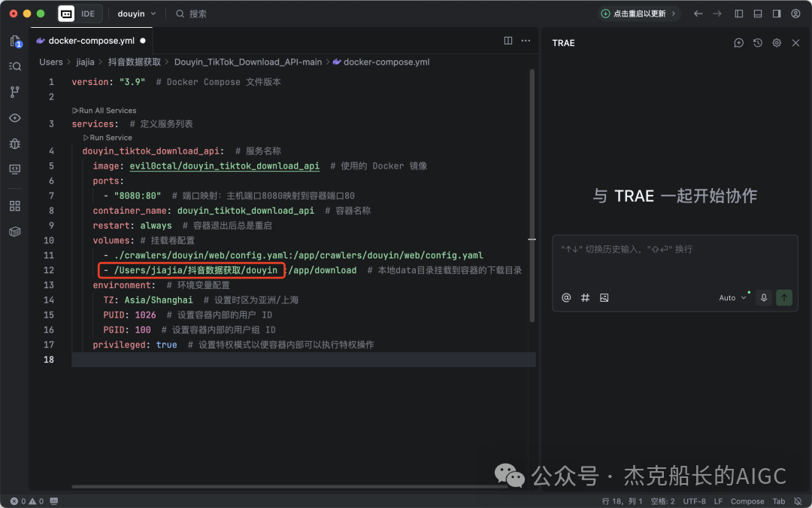The height and width of the screenshot is (508, 812).
Task: Click the Tab status bar item
Action: click(x=779, y=501)
